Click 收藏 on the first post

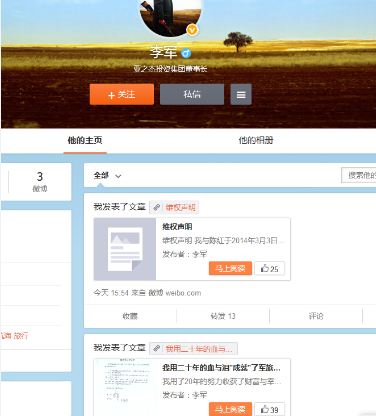[130, 316]
